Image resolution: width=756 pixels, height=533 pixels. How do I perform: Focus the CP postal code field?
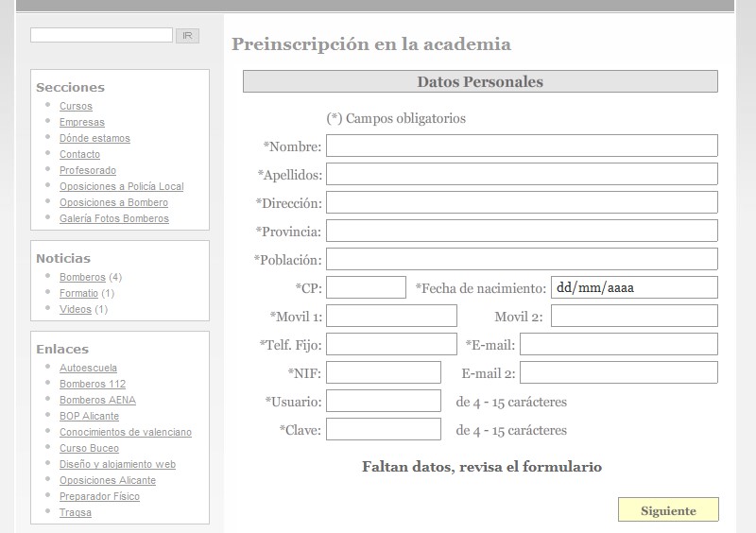pos(366,287)
